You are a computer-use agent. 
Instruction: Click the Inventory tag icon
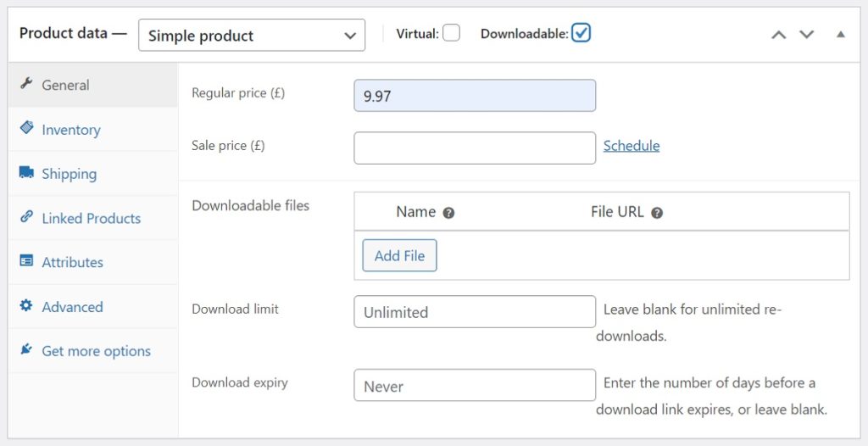click(26, 127)
